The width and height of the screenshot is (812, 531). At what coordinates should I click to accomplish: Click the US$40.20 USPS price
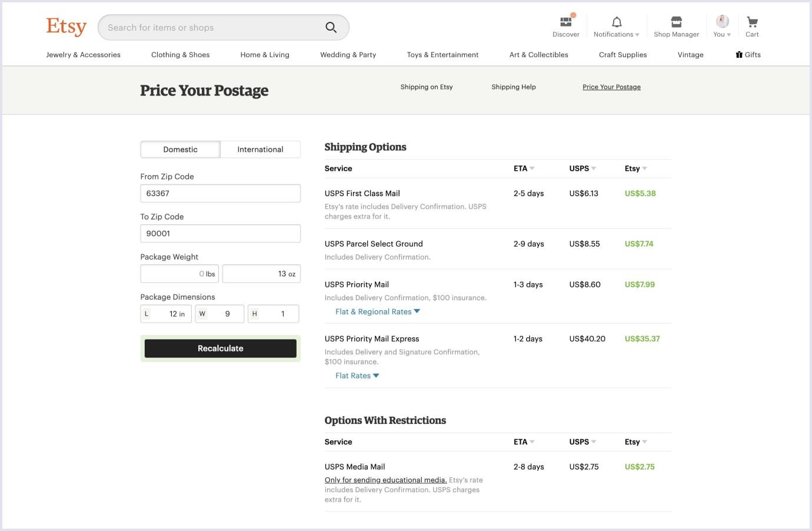pos(587,339)
